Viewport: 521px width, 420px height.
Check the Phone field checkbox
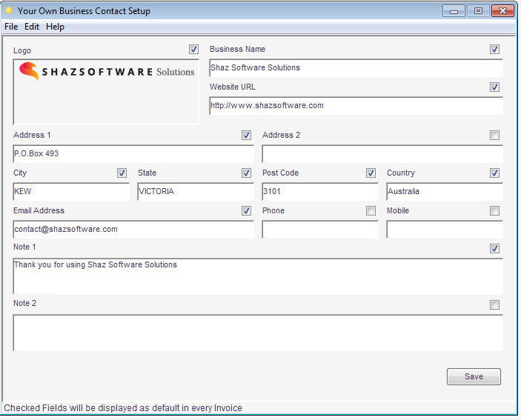(371, 211)
